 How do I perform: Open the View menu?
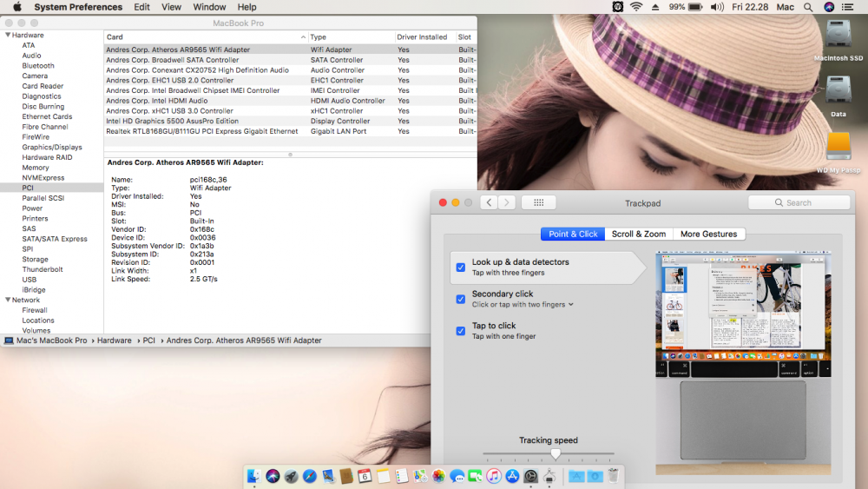pyautogui.click(x=171, y=7)
